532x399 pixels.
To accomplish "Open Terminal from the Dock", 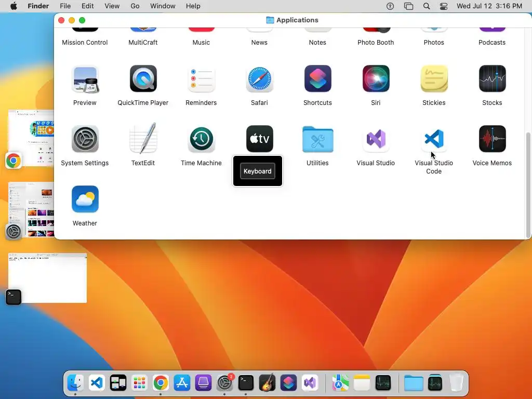I will (x=246, y=383).
